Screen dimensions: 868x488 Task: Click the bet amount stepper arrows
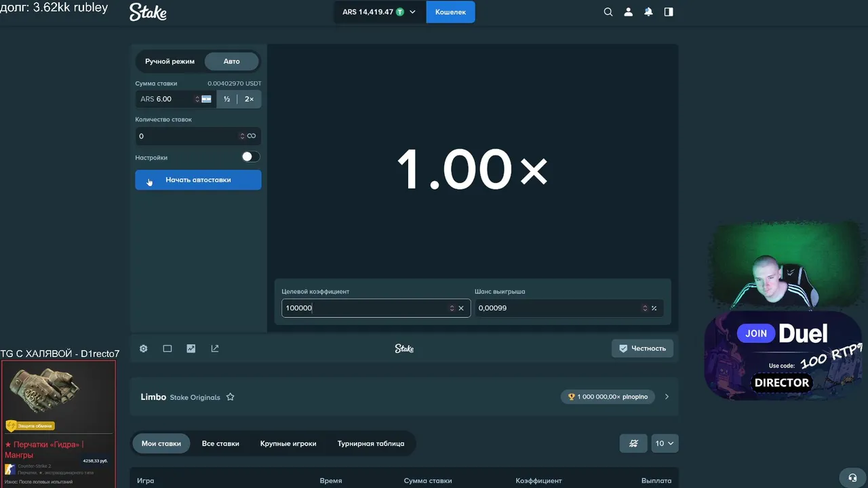coord(197,99)
